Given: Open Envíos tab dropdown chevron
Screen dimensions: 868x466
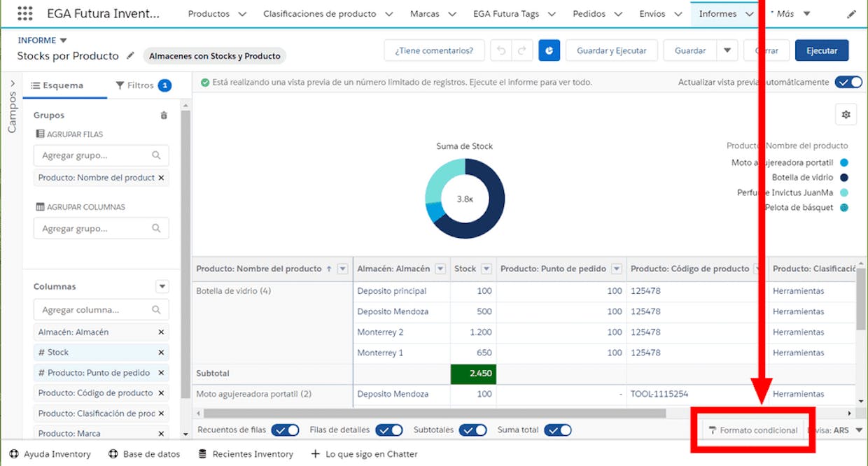Looking at the screenshot, I should [x=678, y=14].
